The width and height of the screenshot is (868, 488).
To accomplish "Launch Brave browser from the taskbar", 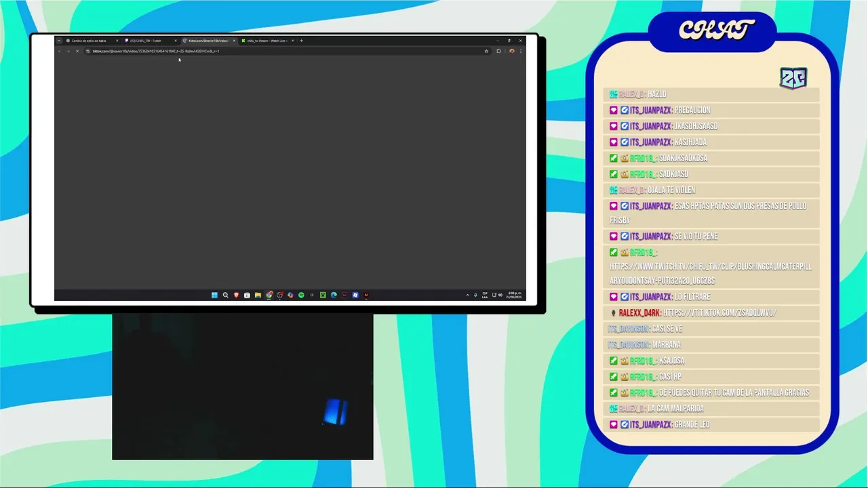I will click(x=237, y=295).
